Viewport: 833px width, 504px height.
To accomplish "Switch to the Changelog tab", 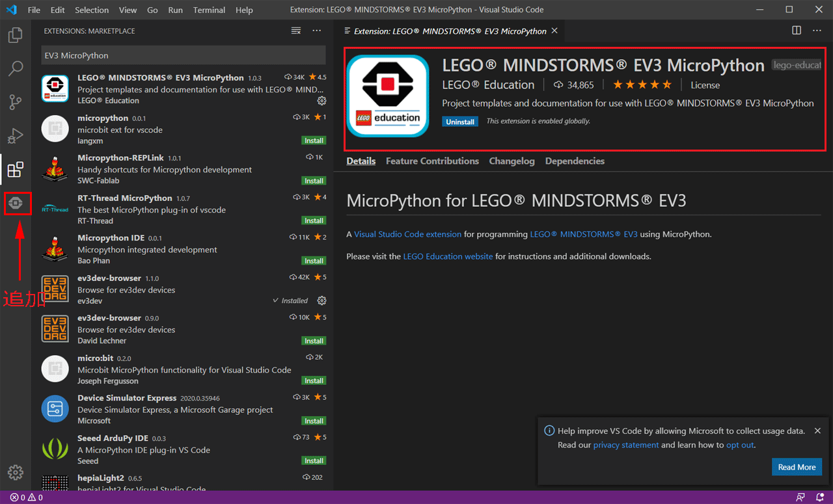I will tap(512, 161).
